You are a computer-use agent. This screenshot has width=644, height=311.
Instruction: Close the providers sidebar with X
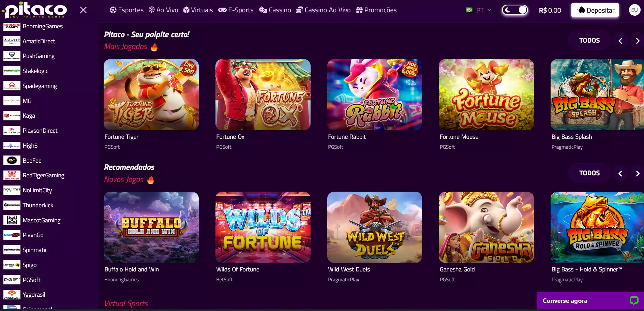(83, 10)
